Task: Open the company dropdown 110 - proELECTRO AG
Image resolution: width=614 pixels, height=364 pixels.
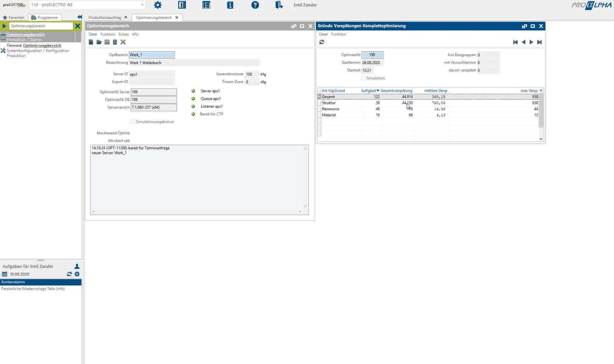Action: point(142,5)
